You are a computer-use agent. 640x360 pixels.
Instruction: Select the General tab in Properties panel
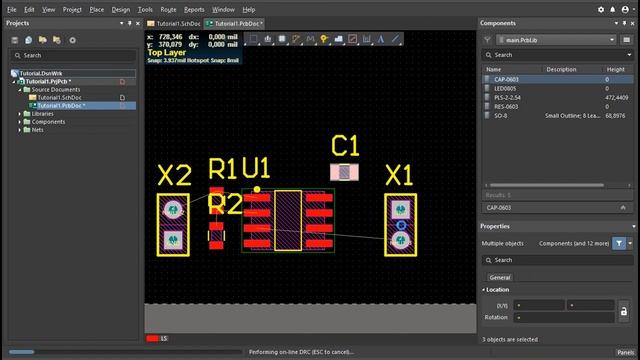tap(500, 278)
